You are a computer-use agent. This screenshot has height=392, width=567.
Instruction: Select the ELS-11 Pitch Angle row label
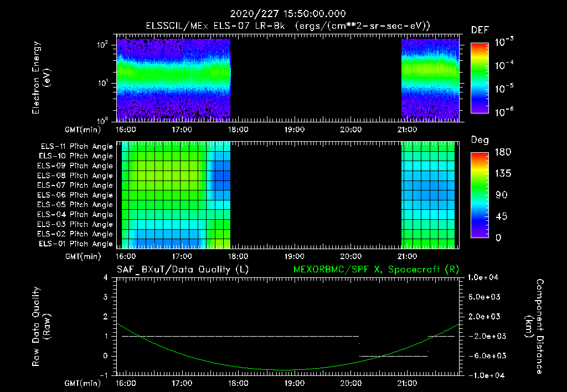[x=76, y=147]
